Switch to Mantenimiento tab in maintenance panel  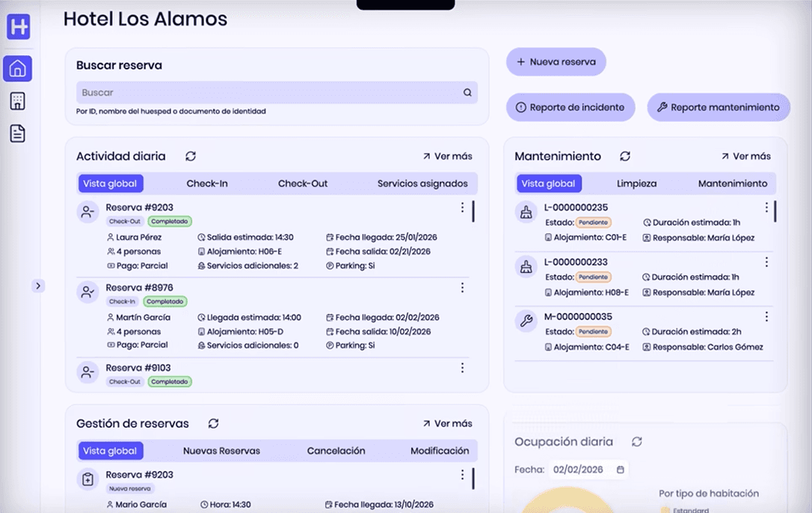(733, 183)
